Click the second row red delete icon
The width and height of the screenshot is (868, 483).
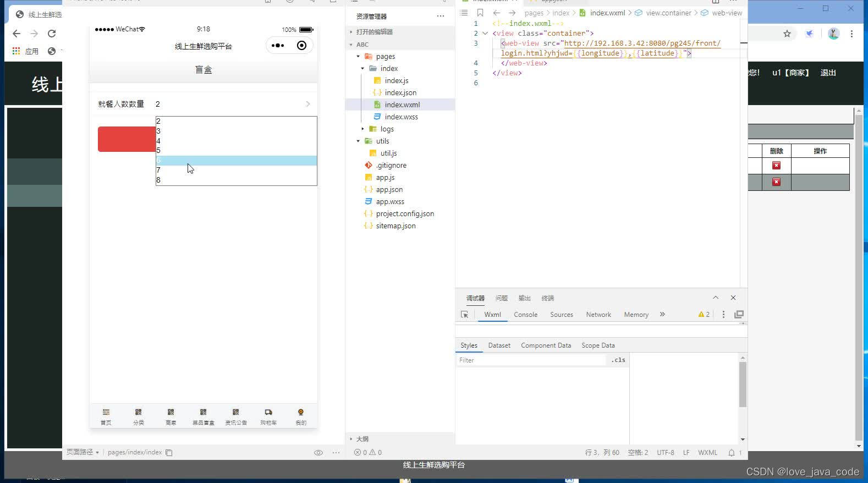pyautogui.click(x=776, y=182)
